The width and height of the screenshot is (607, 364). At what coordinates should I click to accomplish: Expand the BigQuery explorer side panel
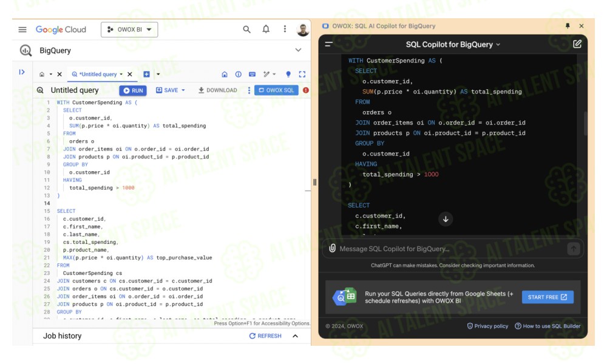coord(22,72)
